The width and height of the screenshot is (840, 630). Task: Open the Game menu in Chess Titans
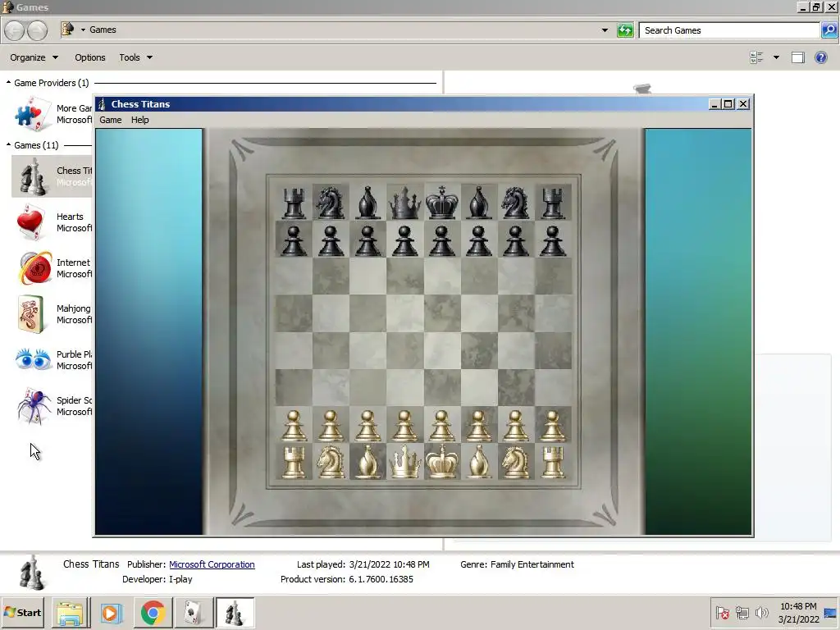tap(111, 120)
